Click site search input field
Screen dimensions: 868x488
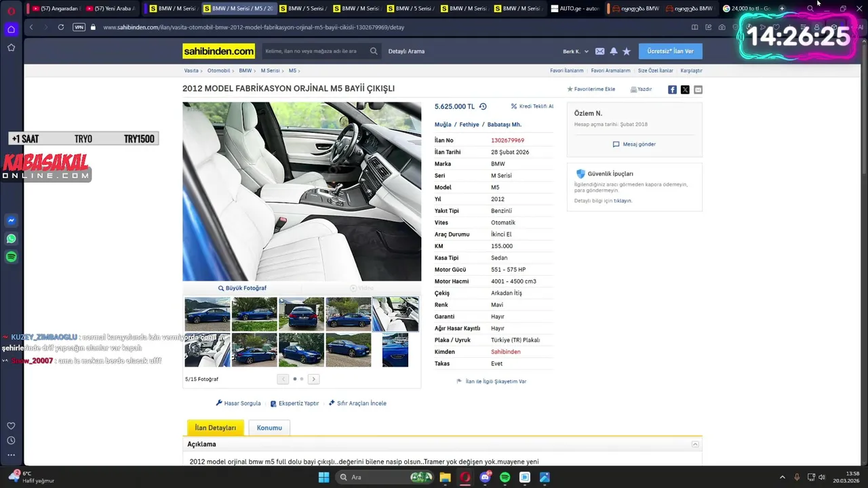tap(315, 52)
